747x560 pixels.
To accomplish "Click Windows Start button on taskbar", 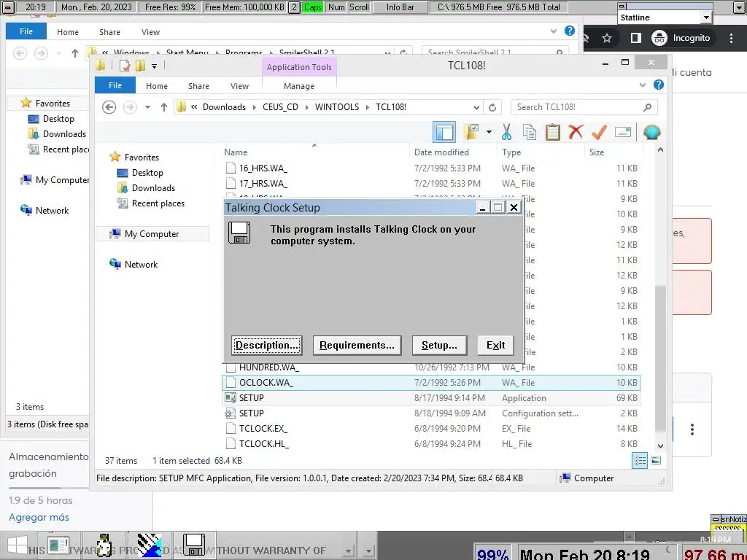I will (x=18, y=546).
